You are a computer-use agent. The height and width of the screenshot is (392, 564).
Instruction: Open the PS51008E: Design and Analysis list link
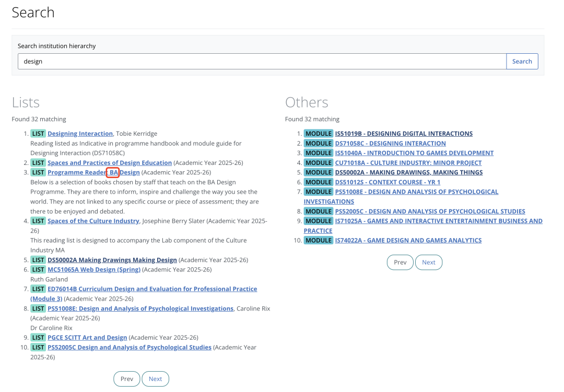point(140,308)
